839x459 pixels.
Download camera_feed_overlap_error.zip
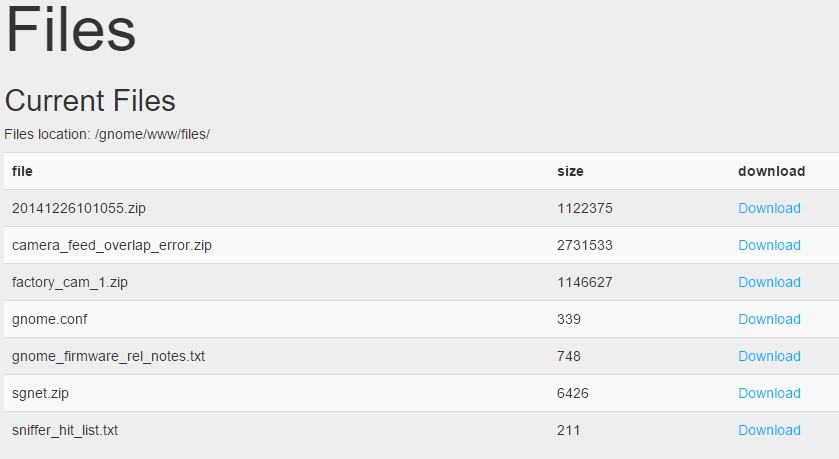point(769,245)
